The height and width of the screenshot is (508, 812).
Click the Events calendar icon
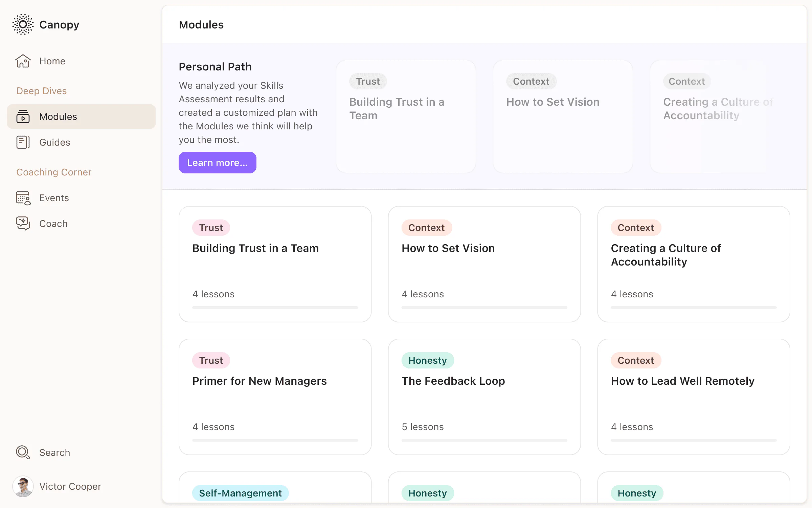pos(22,198)
